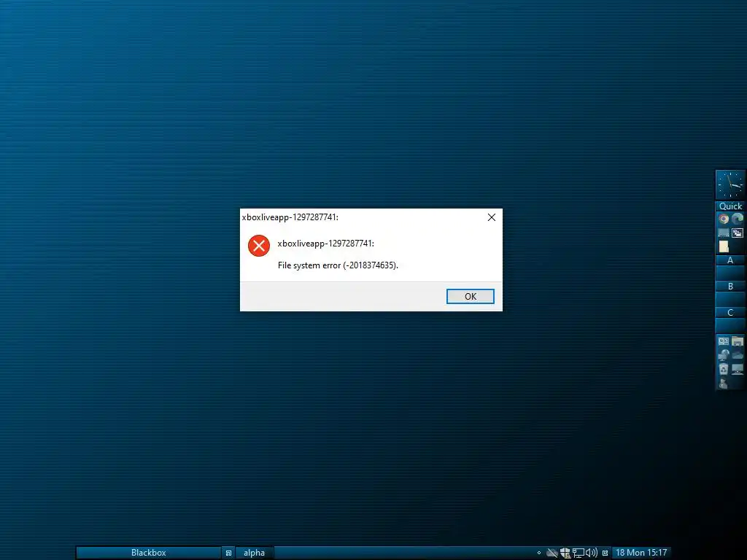Open the notepad icon in Quick panel
The width and height of the screenshot is (747, 560).
click(x=724, y=246)
